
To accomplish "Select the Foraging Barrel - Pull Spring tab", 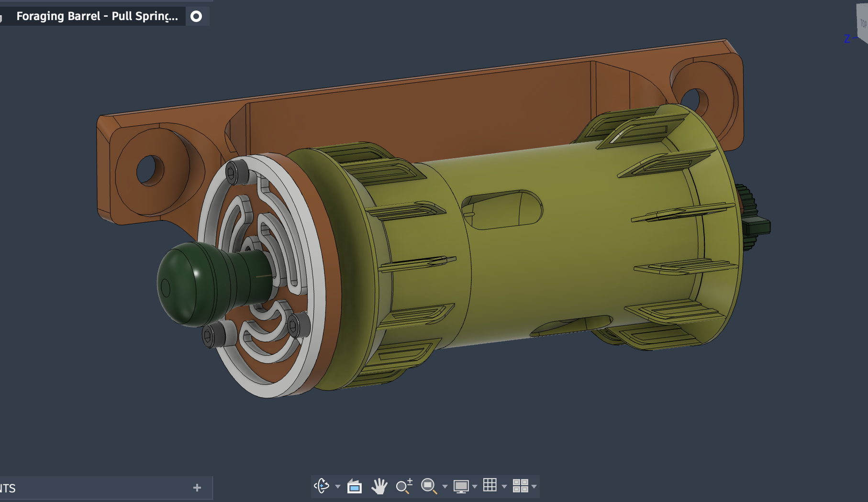I will [x=97, y=16].
